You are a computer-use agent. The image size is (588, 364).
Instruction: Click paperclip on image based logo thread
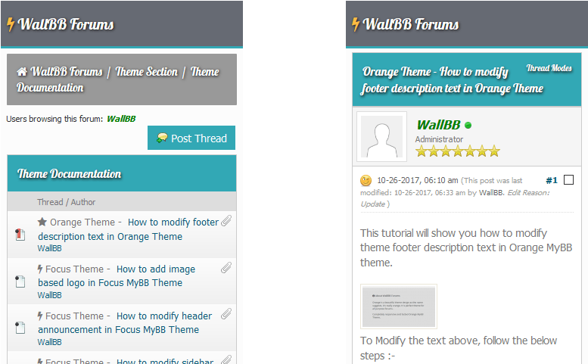coord(226,268)
